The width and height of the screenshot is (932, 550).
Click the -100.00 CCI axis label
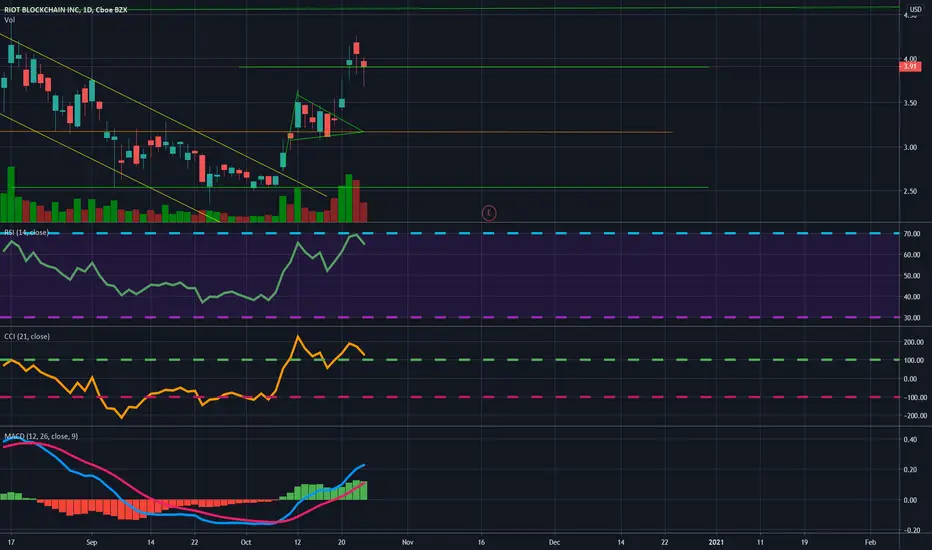click(914, 397)
